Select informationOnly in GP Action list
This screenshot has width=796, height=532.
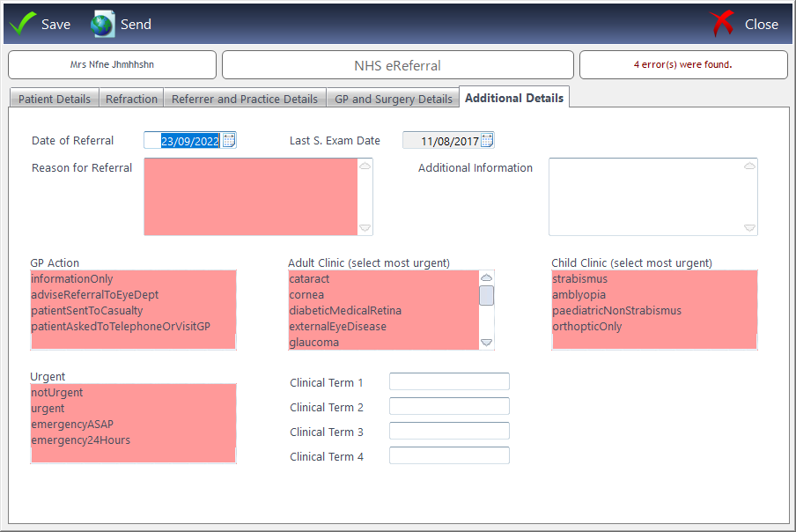pyautogui.click(x=133, y=278)
